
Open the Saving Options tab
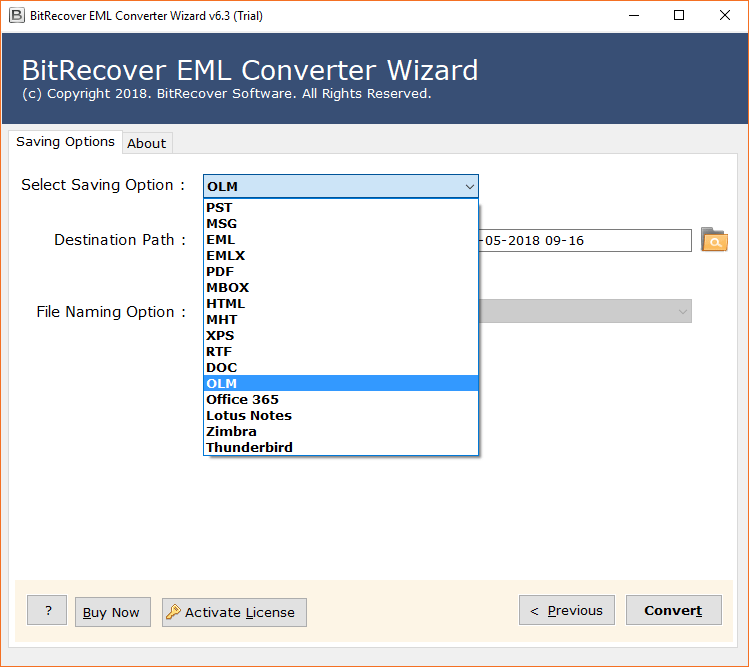(x=65, y=142)
